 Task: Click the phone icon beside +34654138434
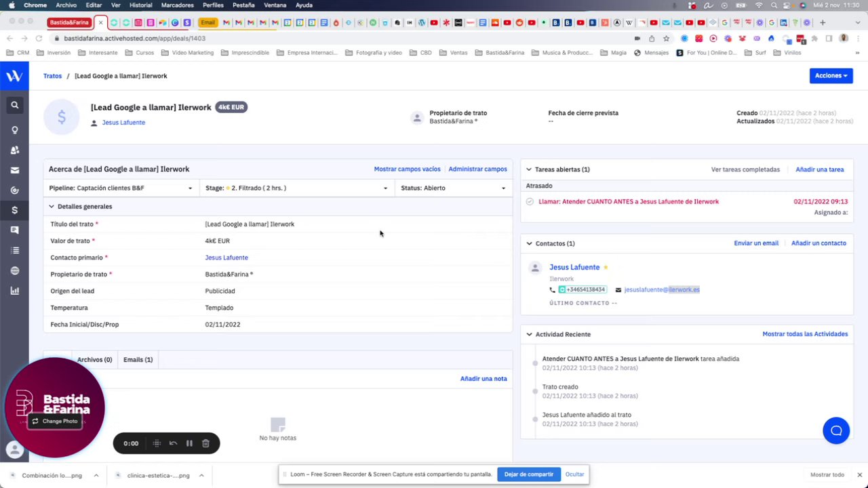pos(552,290)
